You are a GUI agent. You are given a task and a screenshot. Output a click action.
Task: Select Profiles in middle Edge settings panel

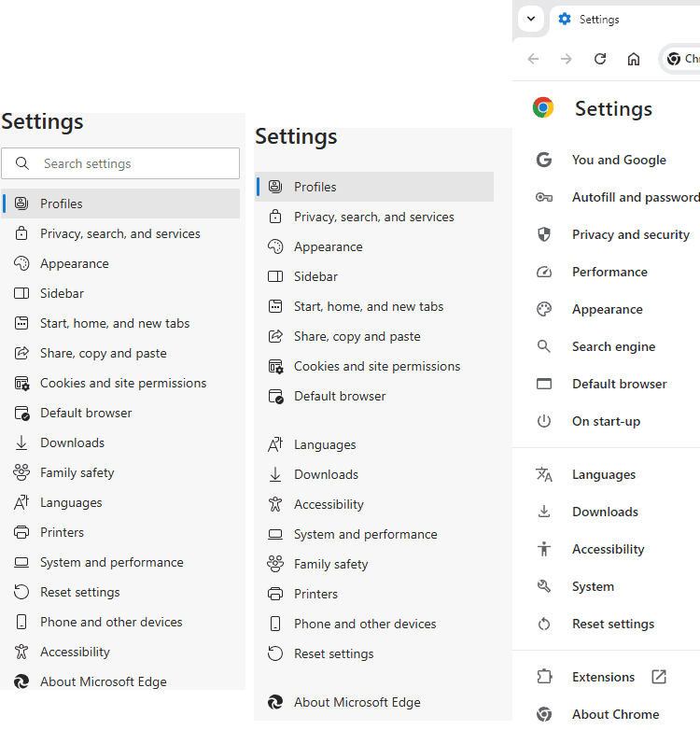coord(374,187)
